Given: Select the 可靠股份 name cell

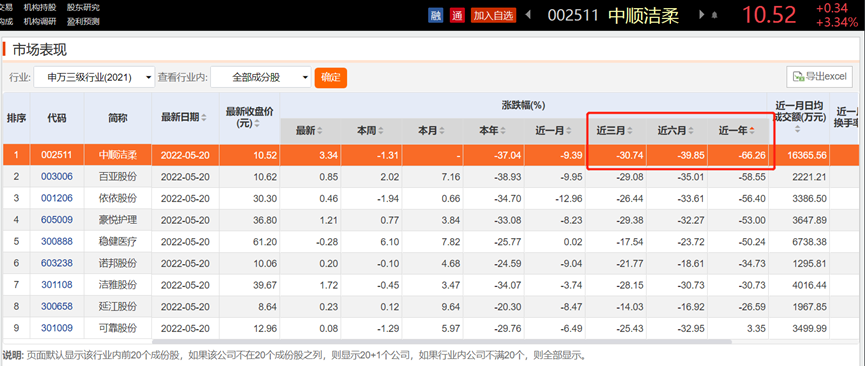Looking at the screenshot, I should [118, 328].
